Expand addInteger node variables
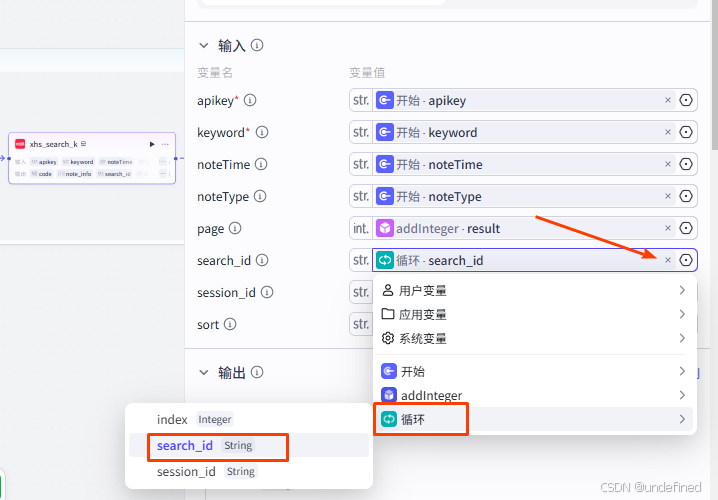The height and width of the screenshot is (500, 718). (534, 395)
